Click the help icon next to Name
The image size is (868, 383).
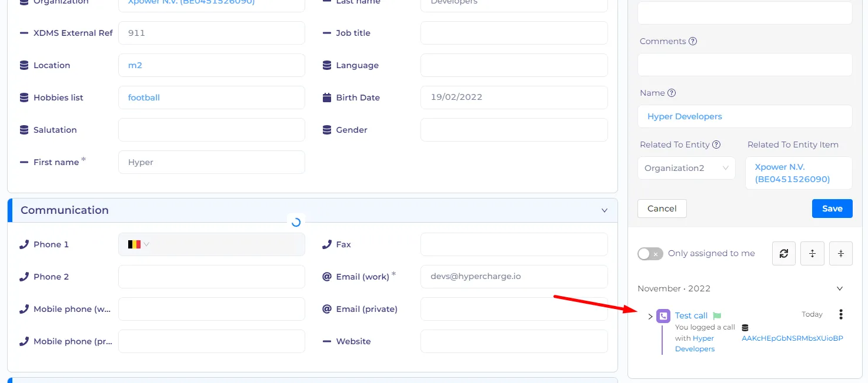coord(672,93)
